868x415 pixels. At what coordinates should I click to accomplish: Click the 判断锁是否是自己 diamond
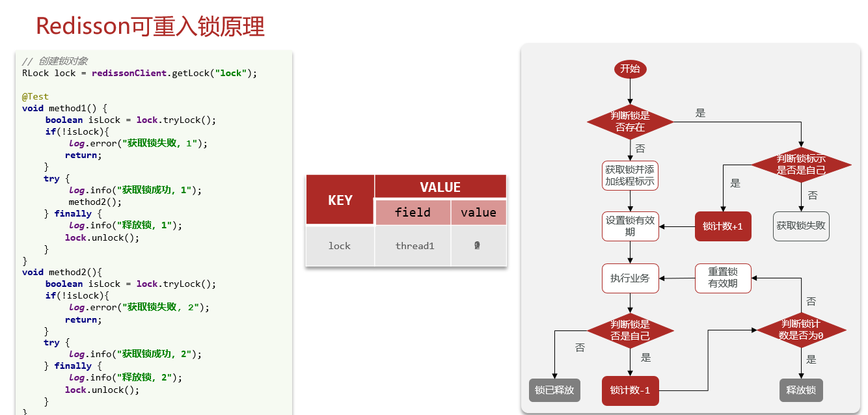[x=630, y=330]
